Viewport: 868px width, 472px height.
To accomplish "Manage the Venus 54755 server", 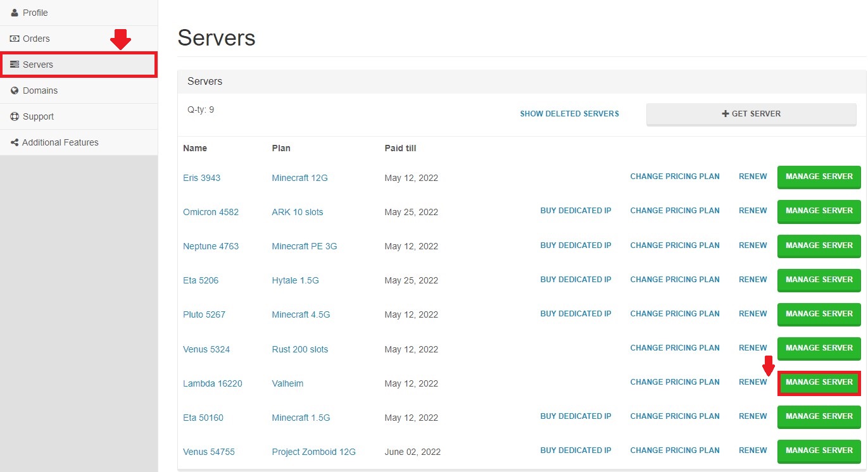I will [818, 450].
